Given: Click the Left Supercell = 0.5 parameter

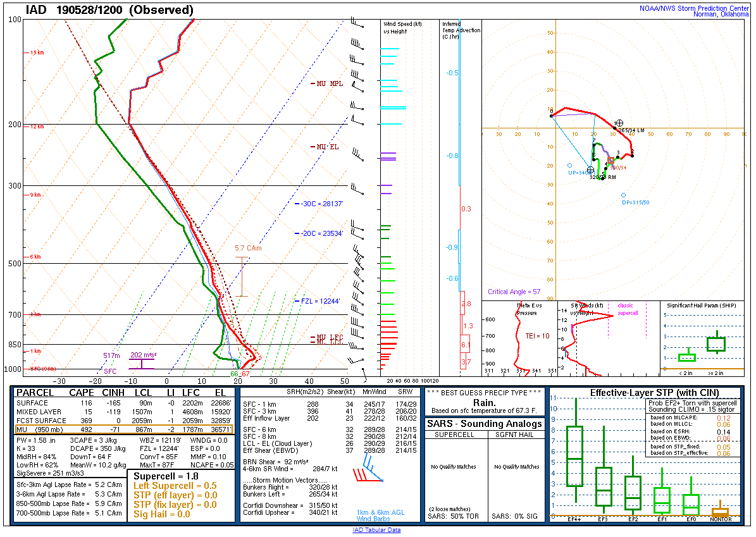Looking at the screenshot, I should tap(175, 485).
